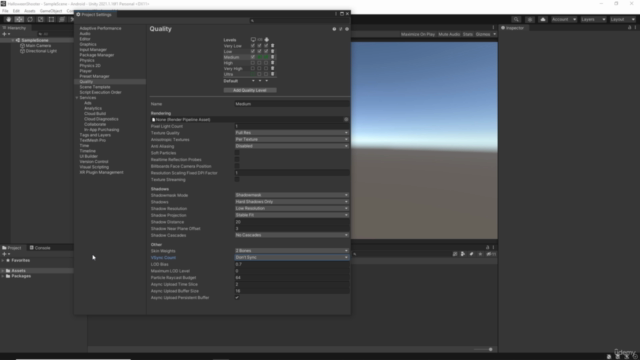This screenshot has width=640, height=360.
Task: Toggle Stats in Game view
Action: (468, 34)
